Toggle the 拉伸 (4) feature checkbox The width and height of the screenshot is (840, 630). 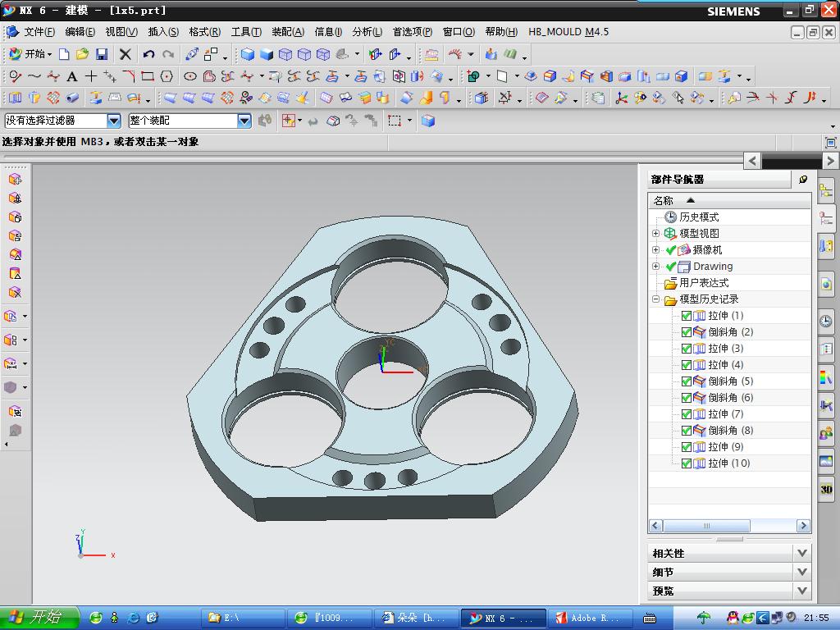(x=687, y=365)
